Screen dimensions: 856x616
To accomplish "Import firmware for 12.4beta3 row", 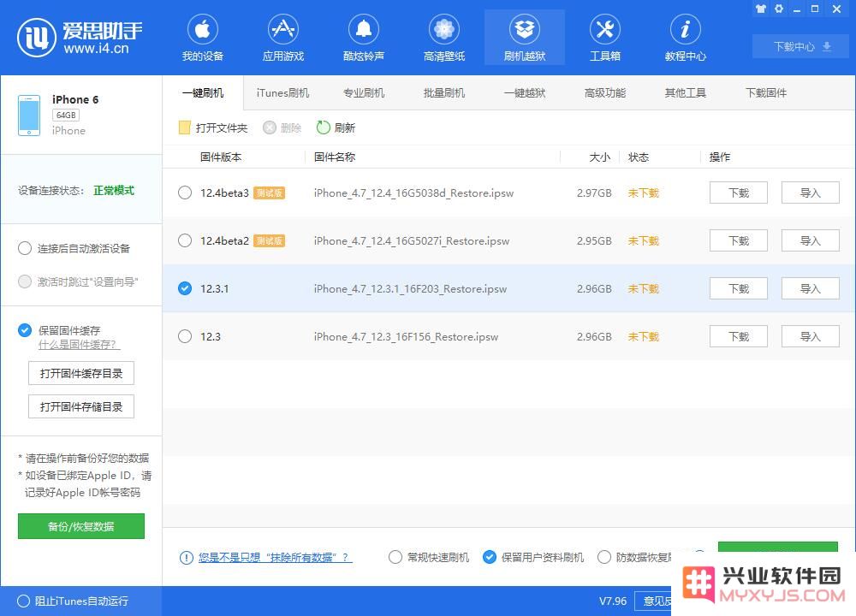I will [810, 192].
